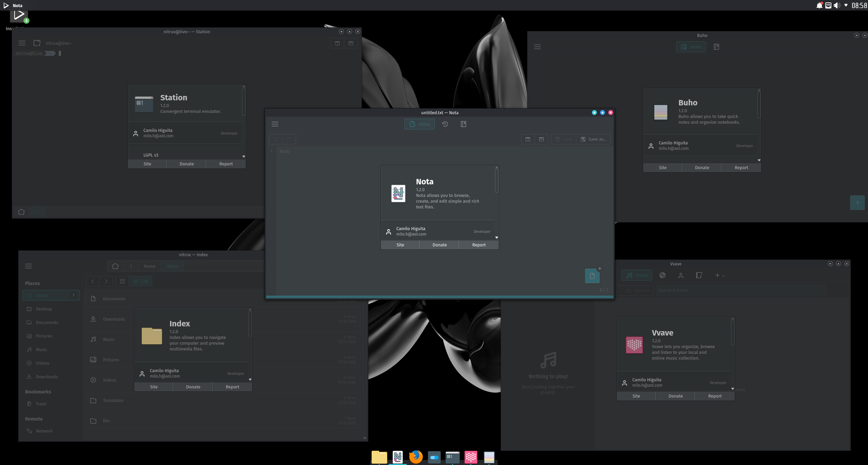This screenshot has width=868, height=465.
Task: Open a new tab in Station terminal
Action: (x=37, y=43)
